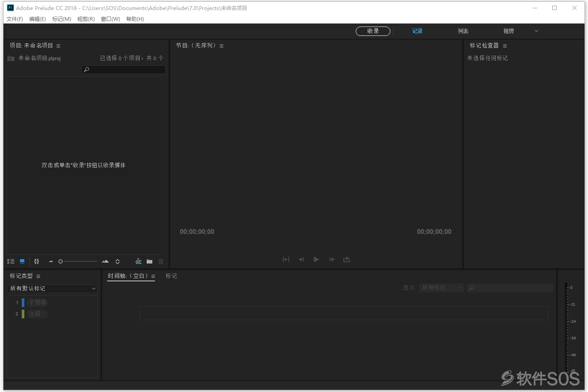Open the 粗剪(R) menu
This screenshot has height=392, width=588.
pyautogui.click(x=86, y=19)
